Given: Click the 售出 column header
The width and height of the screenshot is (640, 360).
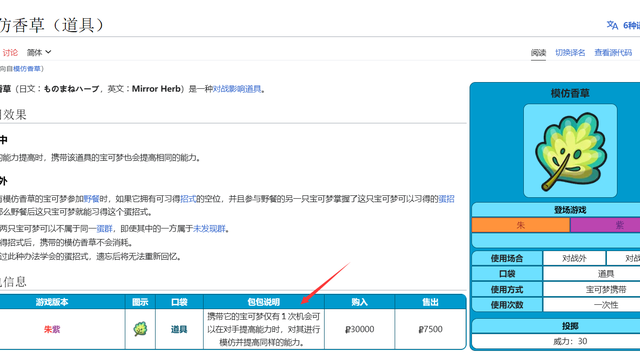Looking at the screenshot, I should click(430, 302).
